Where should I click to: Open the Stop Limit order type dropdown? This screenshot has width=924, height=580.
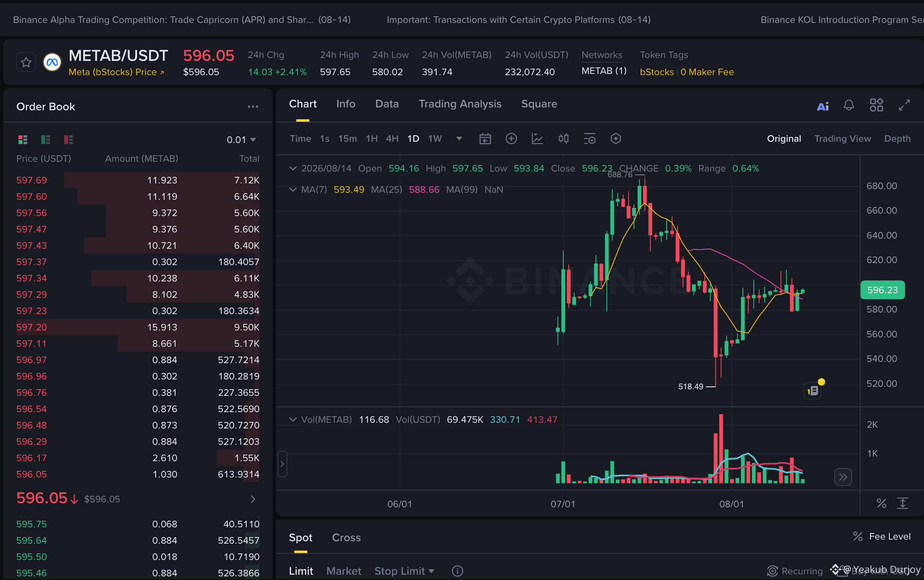point(404,571)
